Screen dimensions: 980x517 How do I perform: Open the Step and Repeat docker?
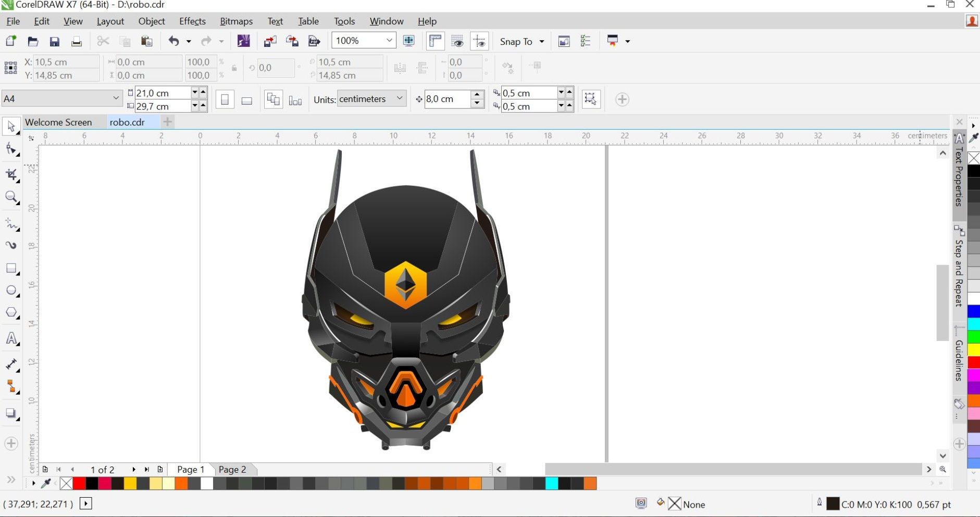coord(959,267)
